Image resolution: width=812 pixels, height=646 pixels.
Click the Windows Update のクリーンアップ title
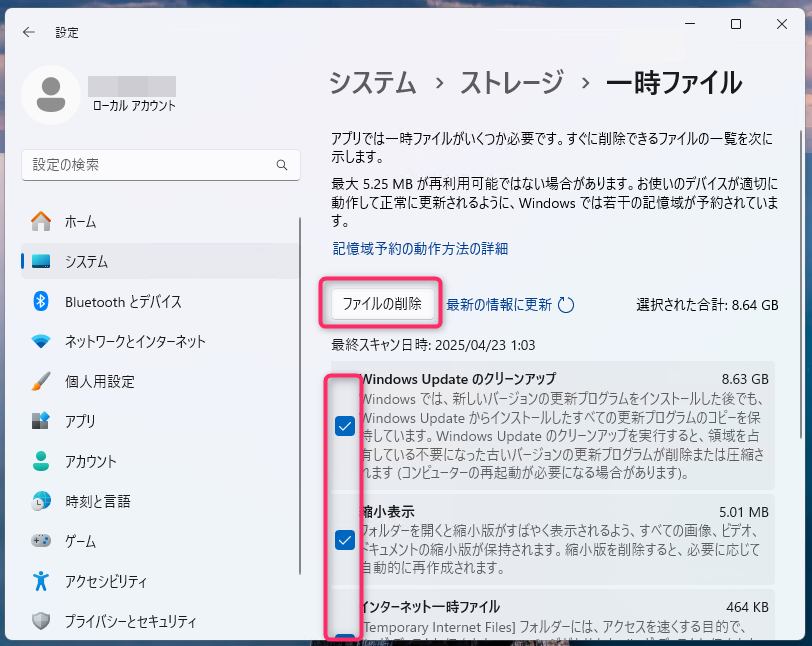point(458,379)
